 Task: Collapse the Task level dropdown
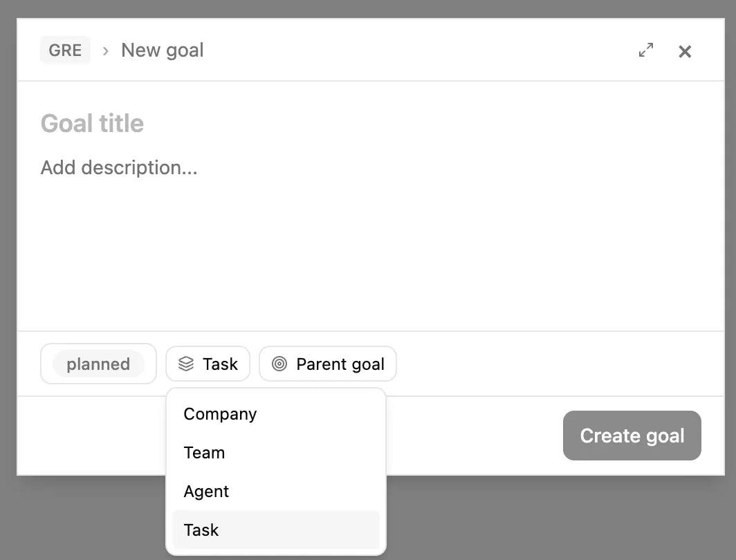pyautogui.click(x=208, y=364)
